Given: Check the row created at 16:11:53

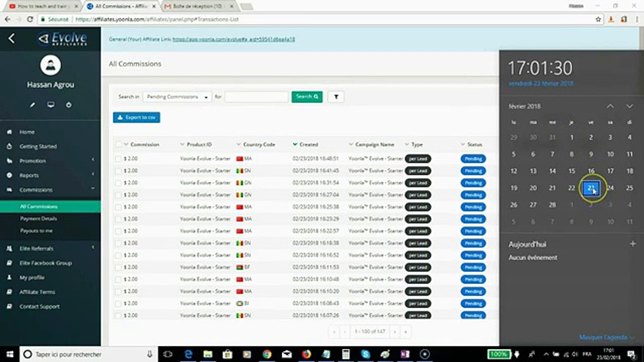Looking at the screenshot, I should pos(118,267).
